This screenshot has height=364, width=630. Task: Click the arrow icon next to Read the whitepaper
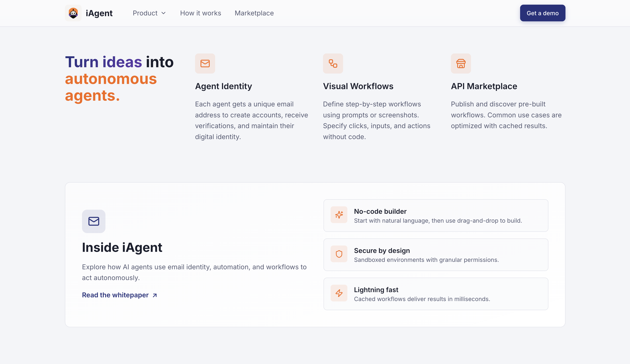coord(154,295)
